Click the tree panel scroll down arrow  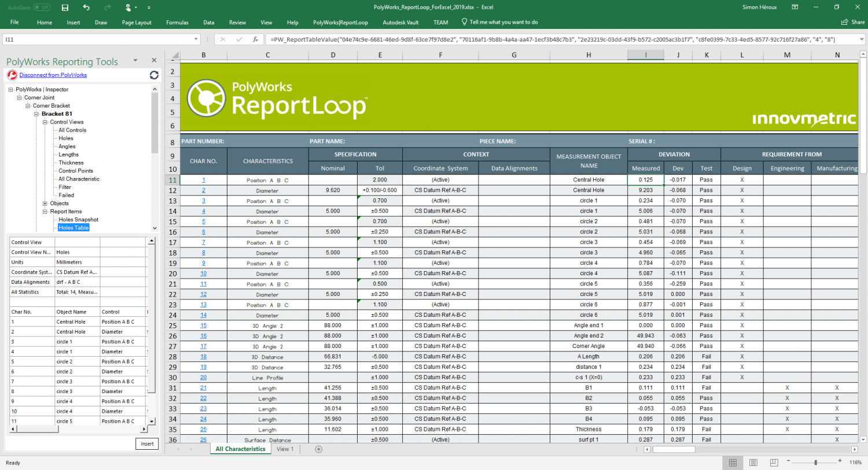tap(155, 228)
